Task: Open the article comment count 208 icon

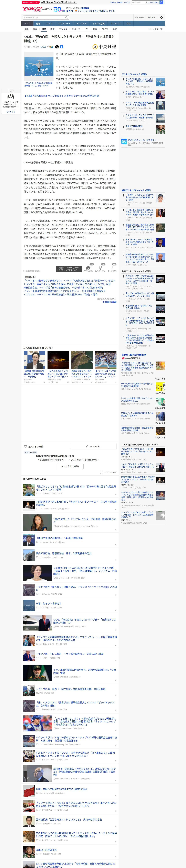Action: pos(44,47)
